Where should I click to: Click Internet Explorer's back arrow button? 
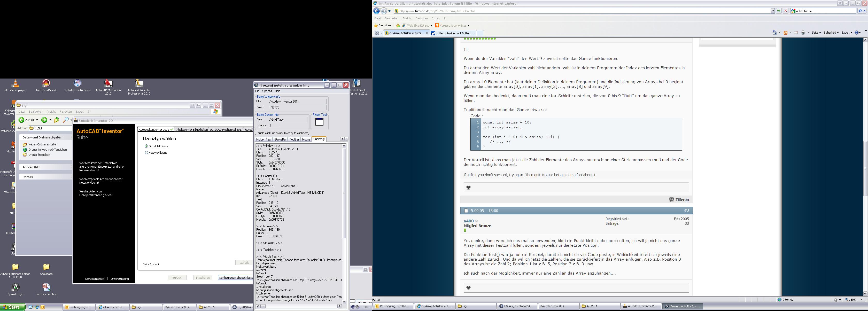(x=377, y=11)
